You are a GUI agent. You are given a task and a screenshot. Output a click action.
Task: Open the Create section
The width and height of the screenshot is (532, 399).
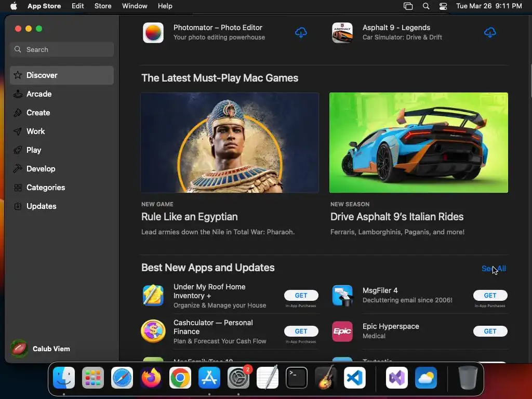62,113
